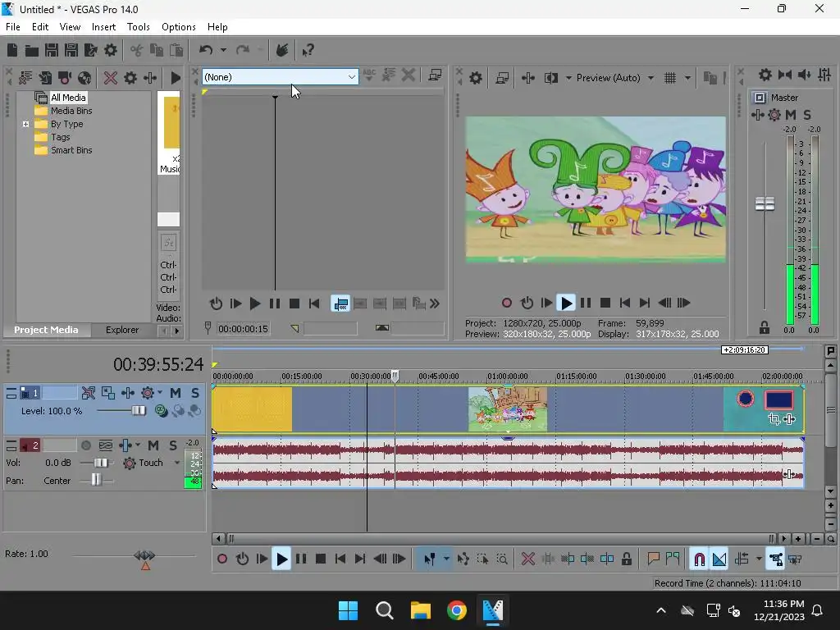Viewport: 840px width, 630px height.
Task: Click the Lock event padlock icon
Action: tap(626, 559)
